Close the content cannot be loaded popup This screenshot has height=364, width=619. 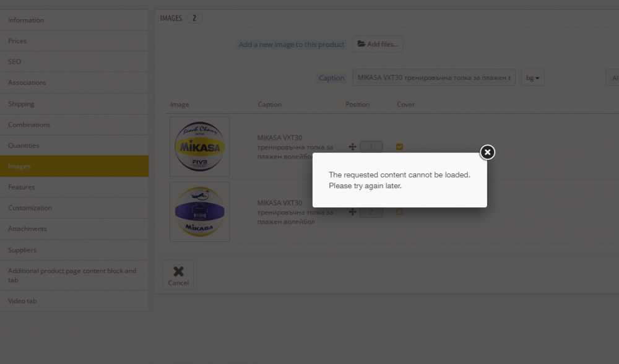pyautogui.click(x=487, y=152)
